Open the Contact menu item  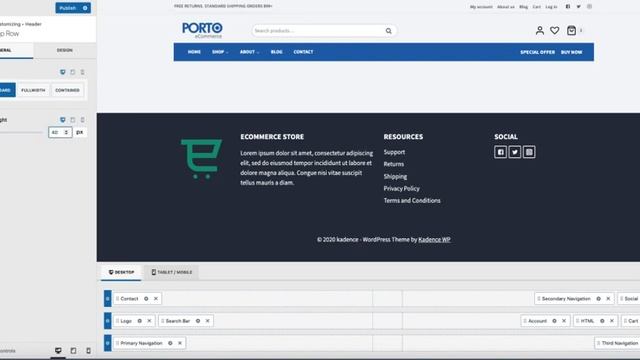click(x=303, y=52)
